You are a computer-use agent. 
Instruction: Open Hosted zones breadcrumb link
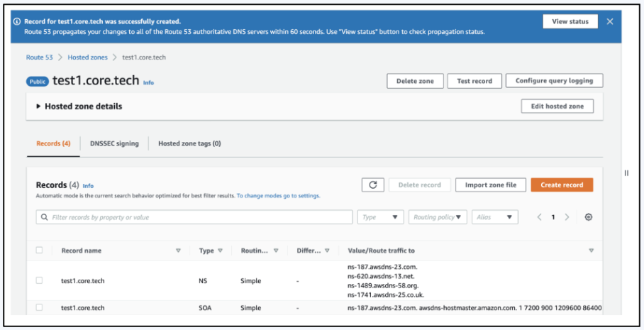87,57
